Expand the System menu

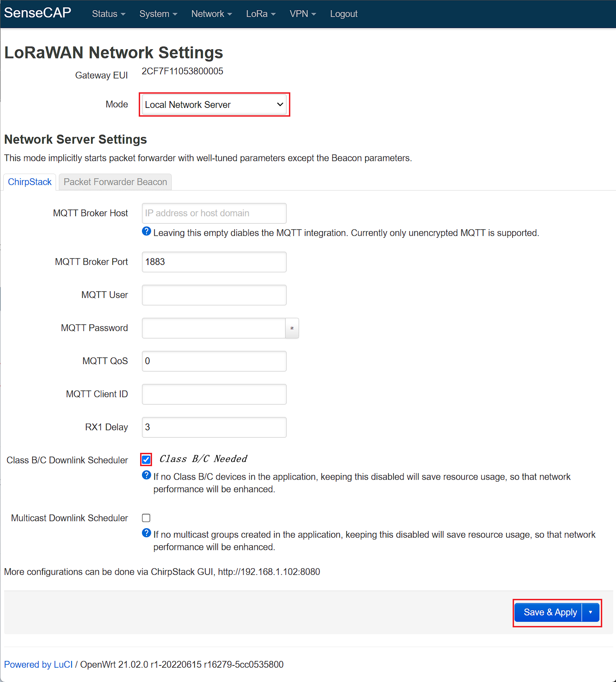click(x=158, y=14)
